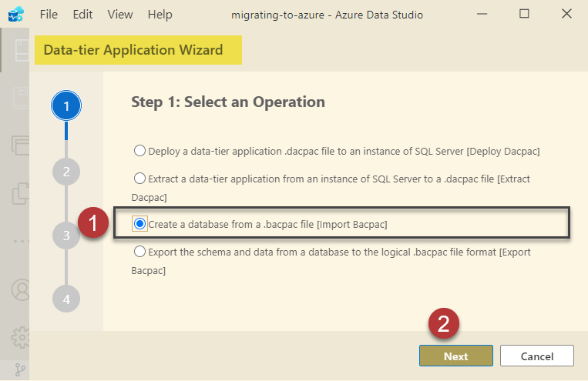Open the Accounts icon in sidebar
588x381 pixels.
click(18, 289)
